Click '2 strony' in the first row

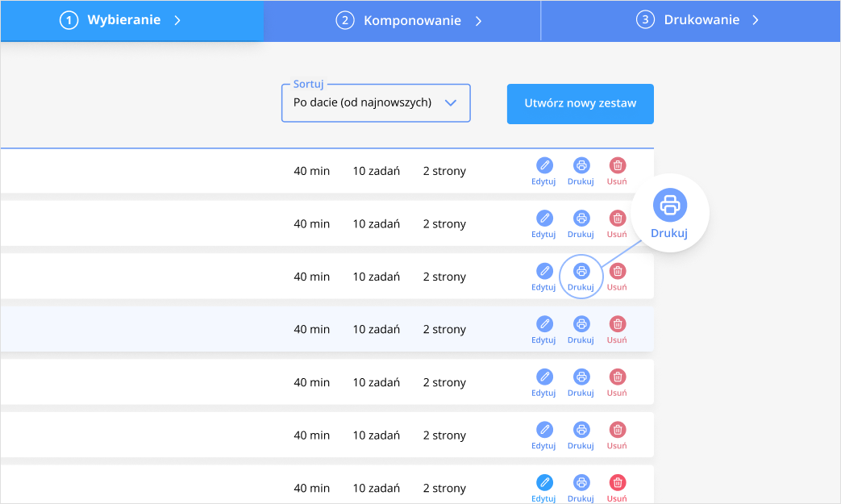tap(444, 171)
